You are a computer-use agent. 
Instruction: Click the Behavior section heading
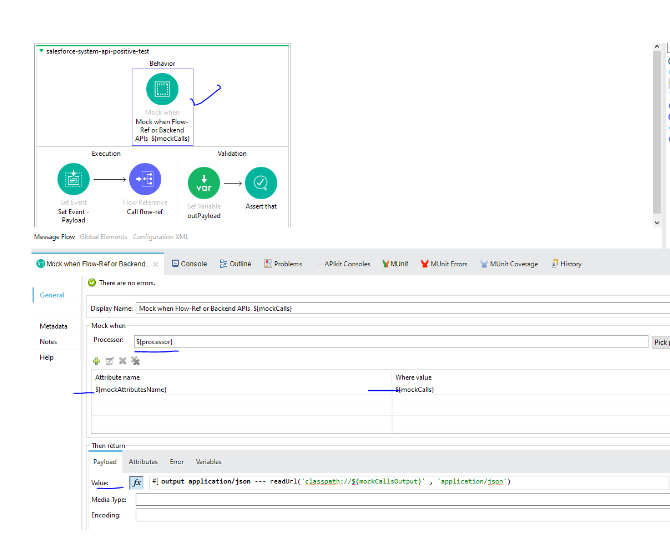click(162, 63)
